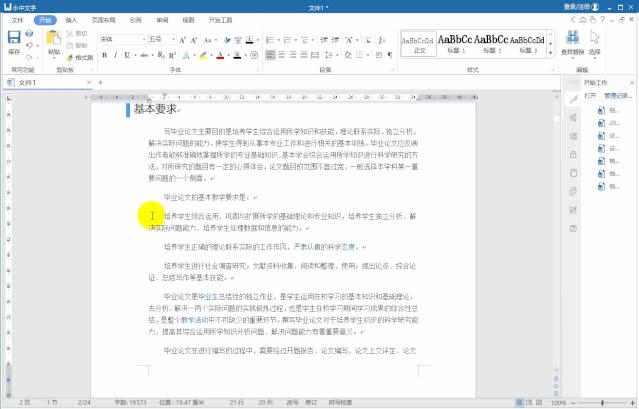Viewport: 639px width, 409px height.
Task: Click the increase indent icon
Action: tap(335, 40)
